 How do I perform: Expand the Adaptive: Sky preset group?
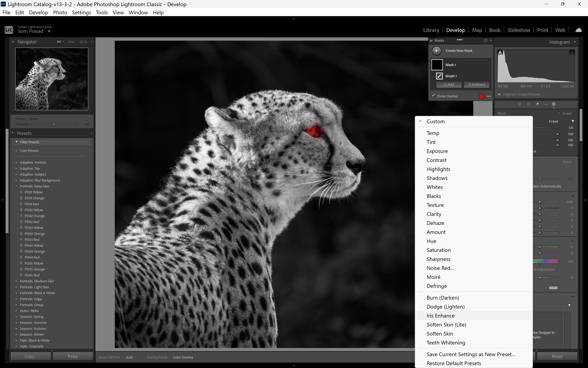click(x=16, y=168)
